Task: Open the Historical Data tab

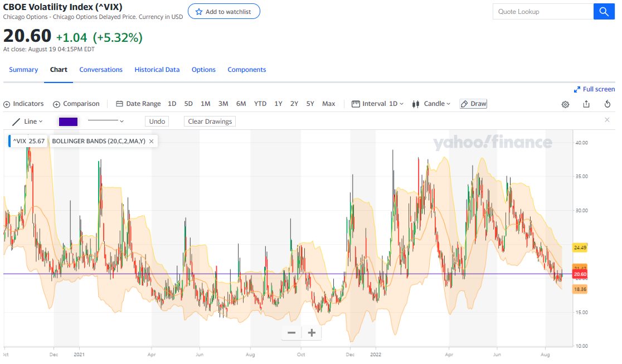Action: [x=157, y=70]
